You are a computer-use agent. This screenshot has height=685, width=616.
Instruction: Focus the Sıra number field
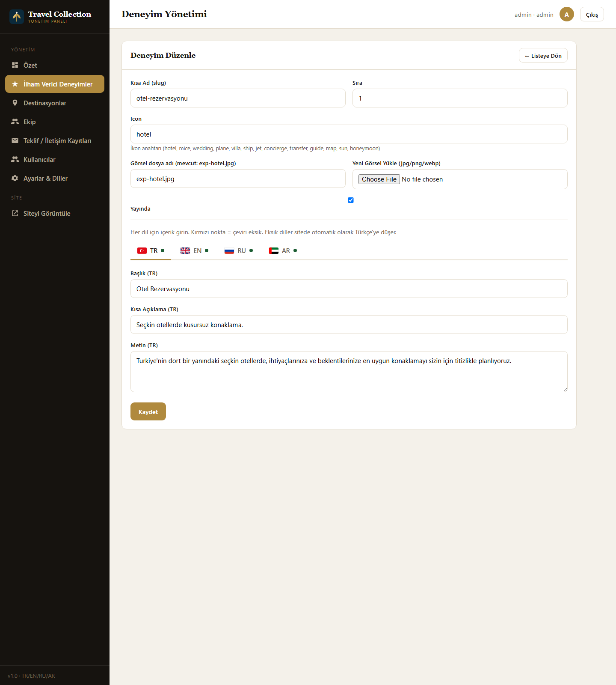click(460, 98)
